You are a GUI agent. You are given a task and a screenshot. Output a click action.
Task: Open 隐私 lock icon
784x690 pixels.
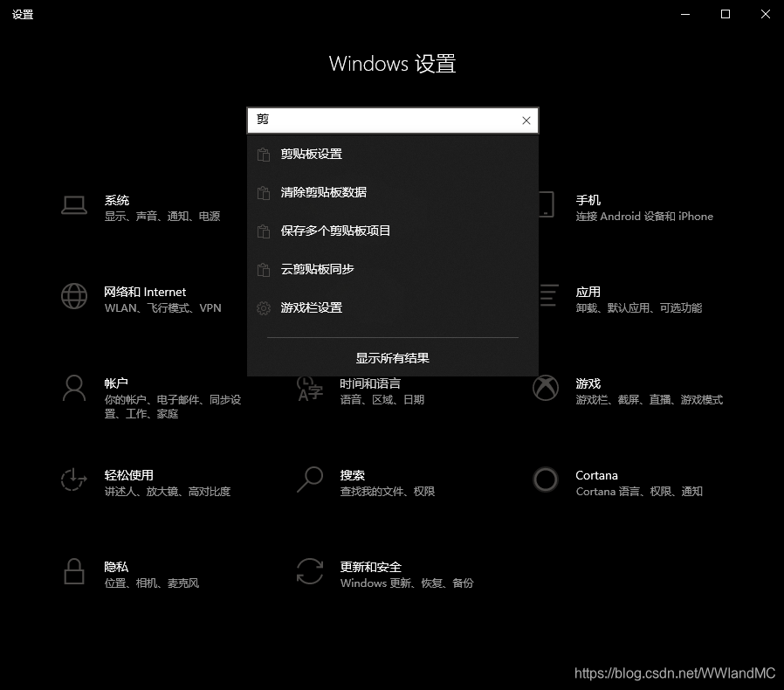(x=74, y=571)
